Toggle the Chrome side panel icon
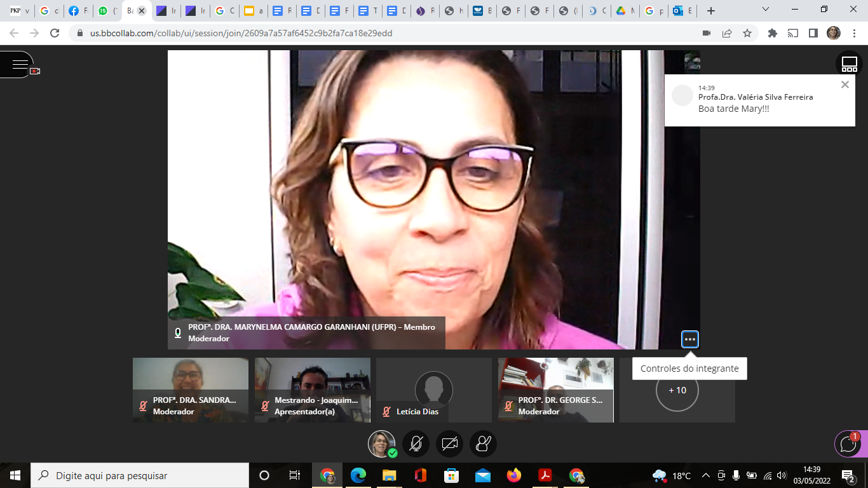The height and width of the screenshot is (488, 868). [x=813, y=33]
